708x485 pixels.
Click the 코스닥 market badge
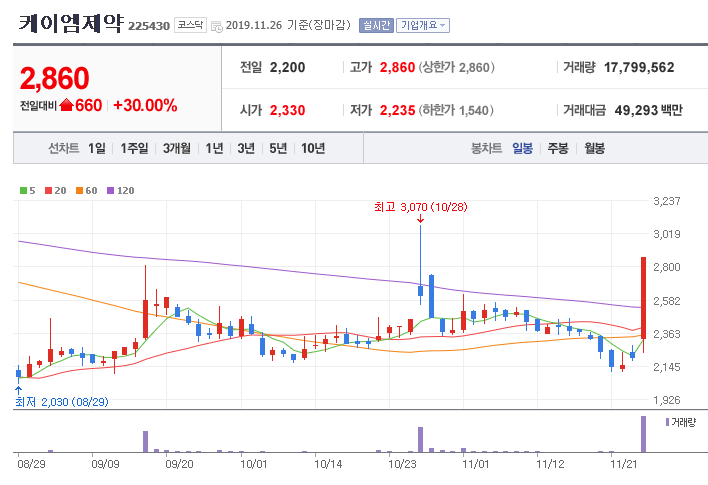(190, 25)
